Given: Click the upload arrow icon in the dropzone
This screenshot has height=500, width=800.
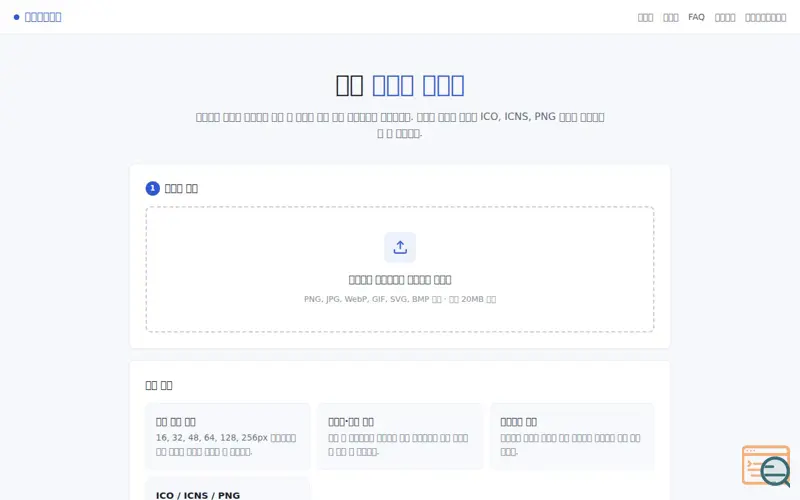Looking at the screenshot, I should click(x=400, y=247).
